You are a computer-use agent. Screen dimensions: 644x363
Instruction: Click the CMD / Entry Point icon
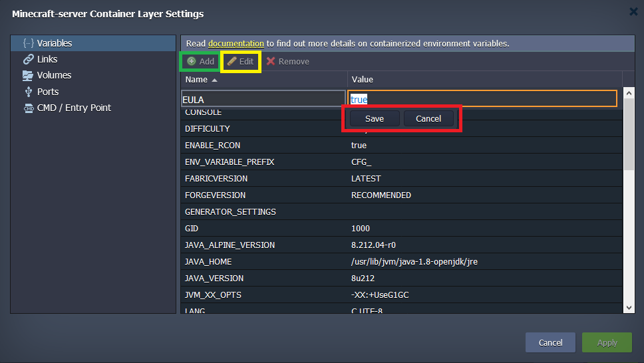coord(28,108)
